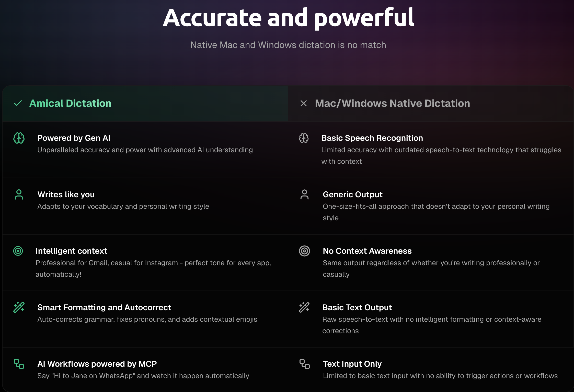Select the Amical Dictation column header
The width and height of the screenshot is (574, 392).
click(70, 103)
